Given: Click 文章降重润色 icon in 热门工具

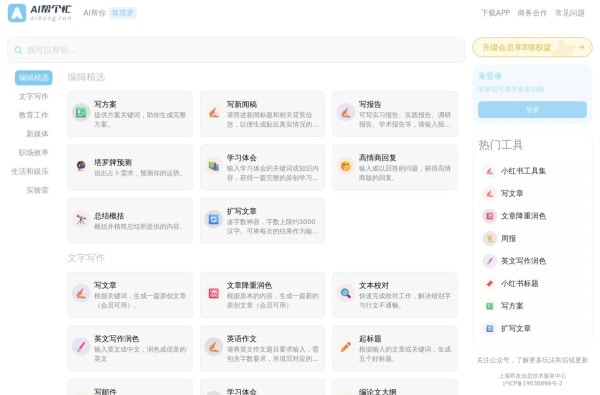Looking at the screenshot, I should pos(489,216).
